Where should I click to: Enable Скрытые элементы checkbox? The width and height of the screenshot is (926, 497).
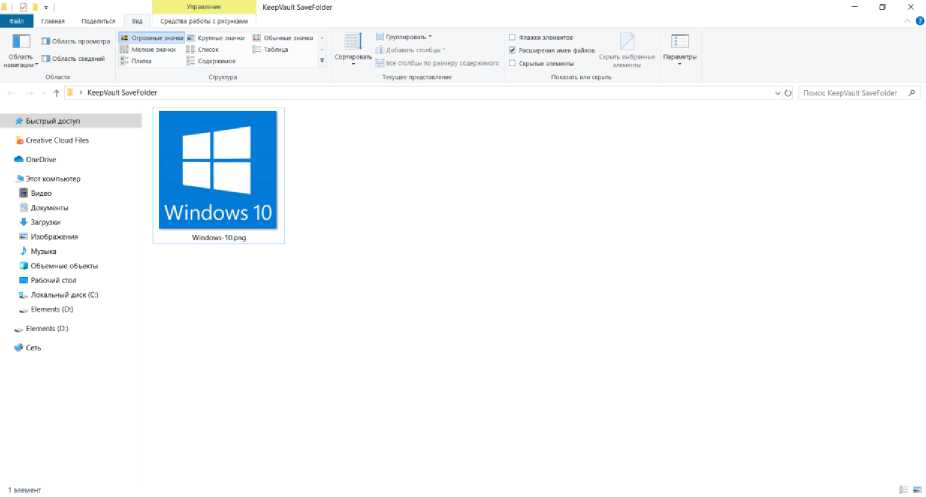[512, 63]
